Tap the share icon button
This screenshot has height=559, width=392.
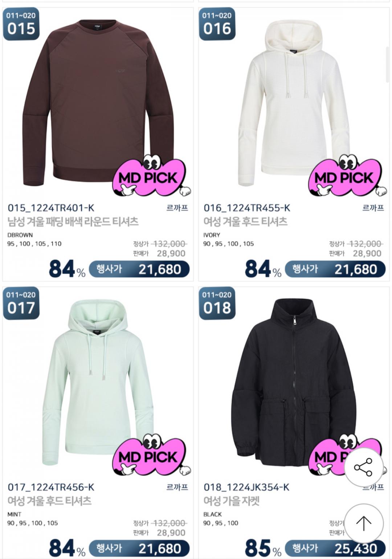(x=363, y=467)
